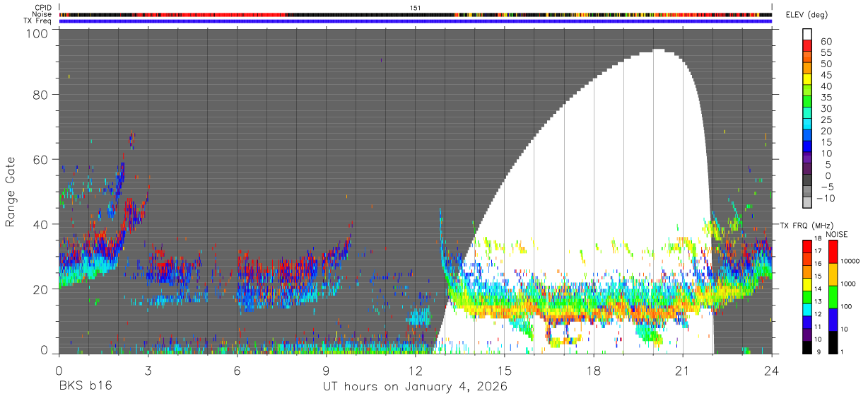868x401 pixels.
Task: Click the blue TX Freq strip above the plot
Action: [x=416, y=21]
